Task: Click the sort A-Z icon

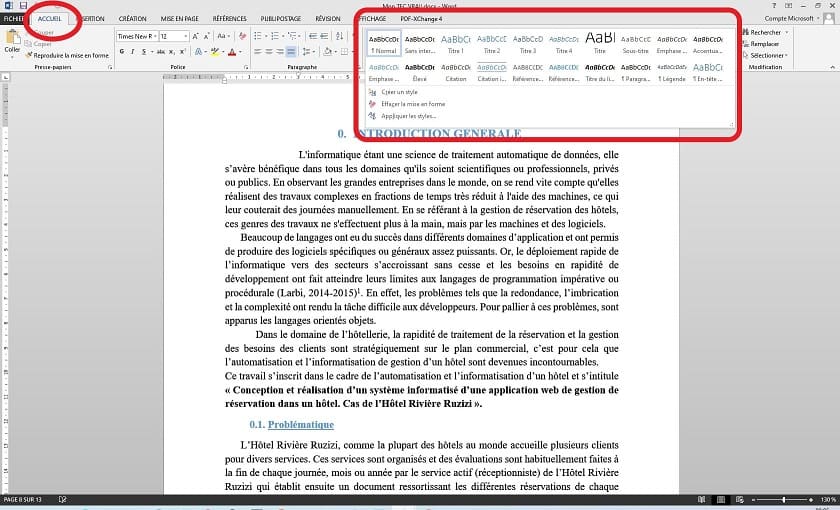Action: coord(340,36)
